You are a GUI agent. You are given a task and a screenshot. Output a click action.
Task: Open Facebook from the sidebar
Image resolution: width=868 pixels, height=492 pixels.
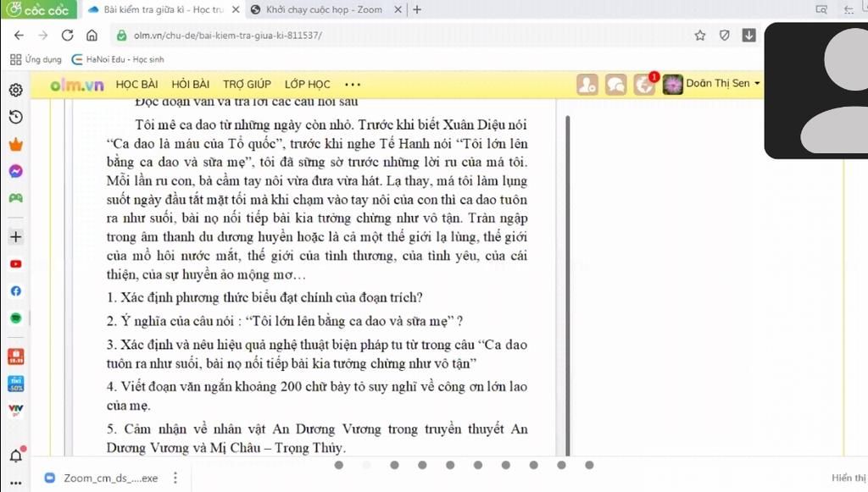(15, 290)
